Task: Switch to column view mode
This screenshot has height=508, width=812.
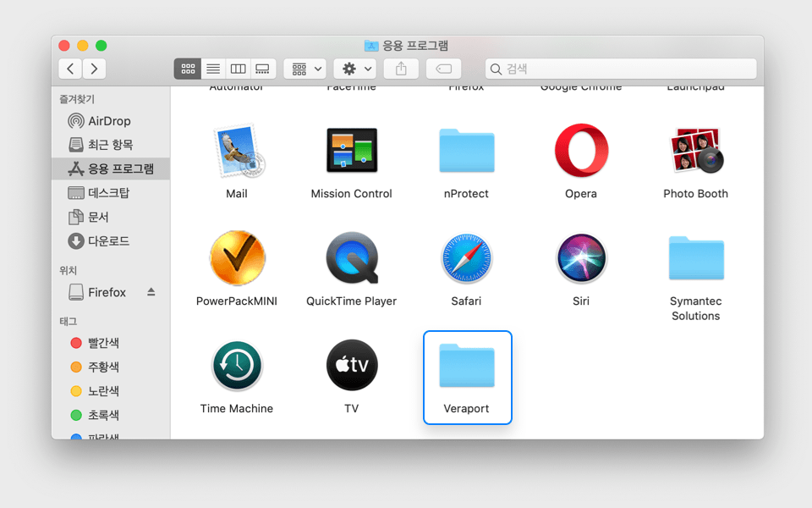Action: click(x=238, y=69)
